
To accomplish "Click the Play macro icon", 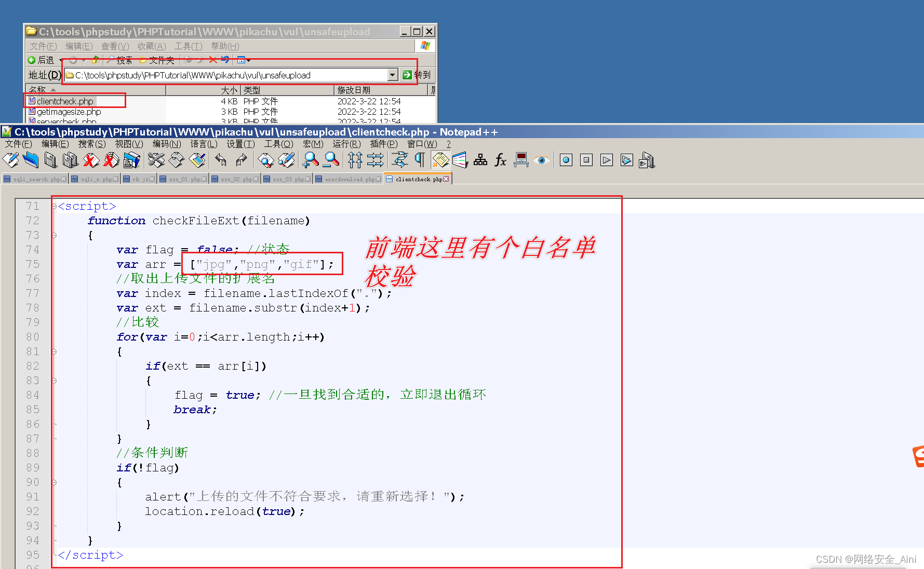I will pos(606,160).
